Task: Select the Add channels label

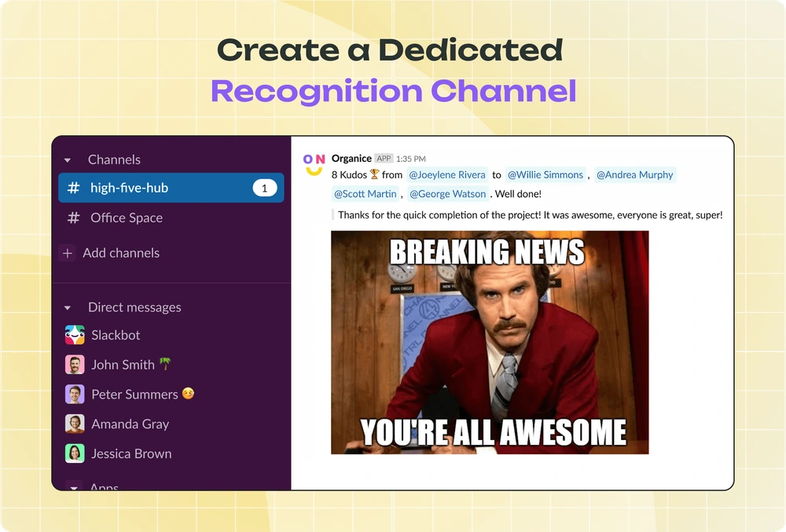Action: (121, 253)
